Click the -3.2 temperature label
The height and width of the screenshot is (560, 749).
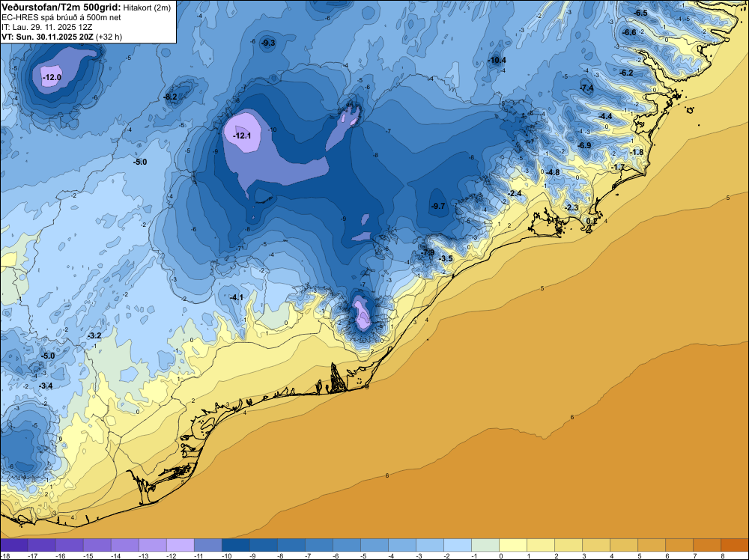[94, 336]
